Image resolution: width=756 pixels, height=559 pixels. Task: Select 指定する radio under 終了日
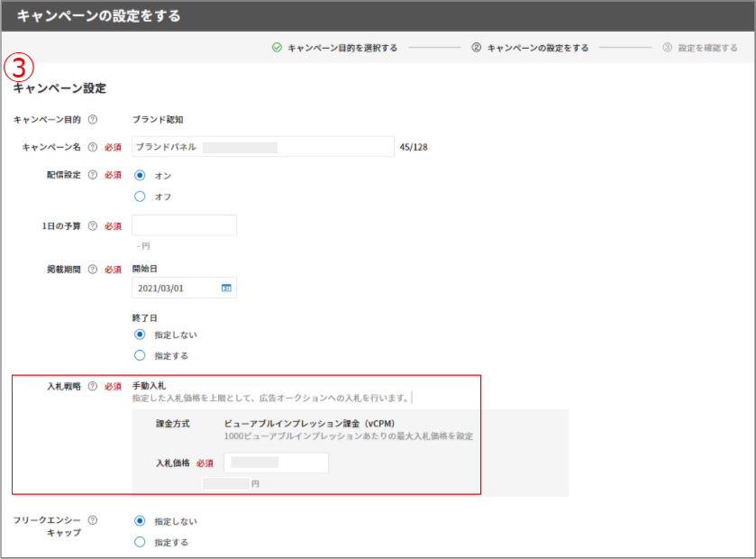140,355
